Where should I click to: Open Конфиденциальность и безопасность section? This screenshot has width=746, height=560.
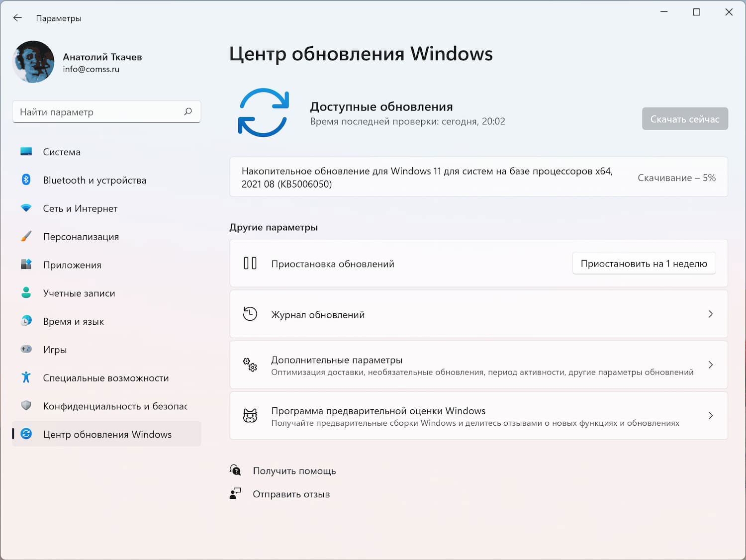pos(106,406)
